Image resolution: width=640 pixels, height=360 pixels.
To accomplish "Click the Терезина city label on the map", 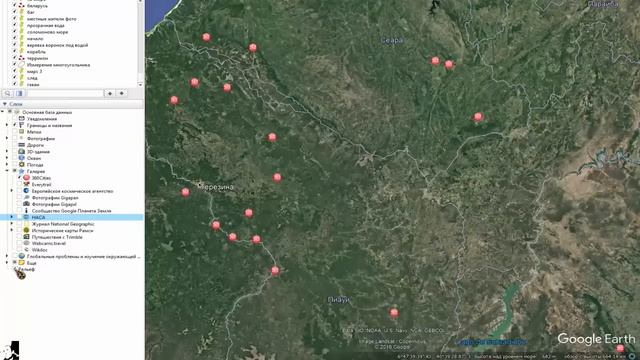I will tap(218, 187).
